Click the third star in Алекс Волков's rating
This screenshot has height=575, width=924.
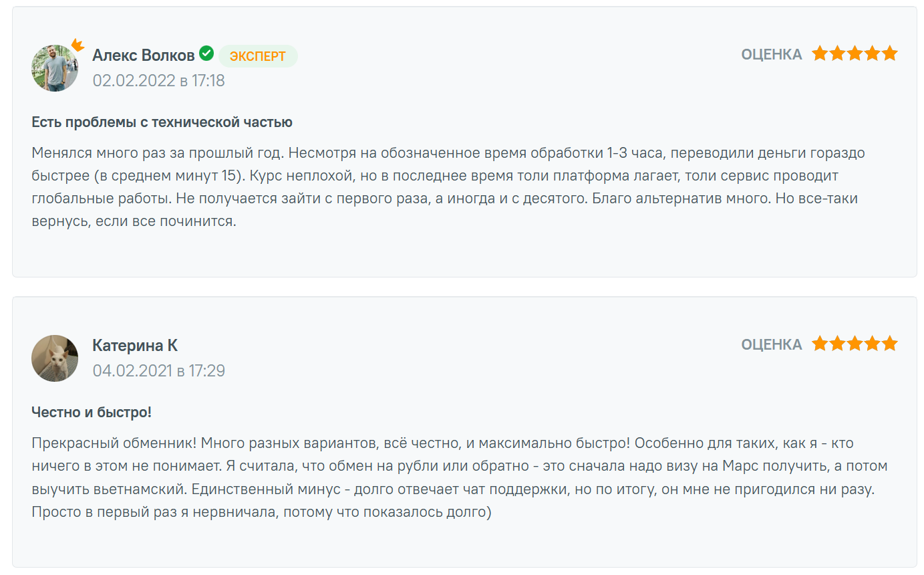click(855, 53)
